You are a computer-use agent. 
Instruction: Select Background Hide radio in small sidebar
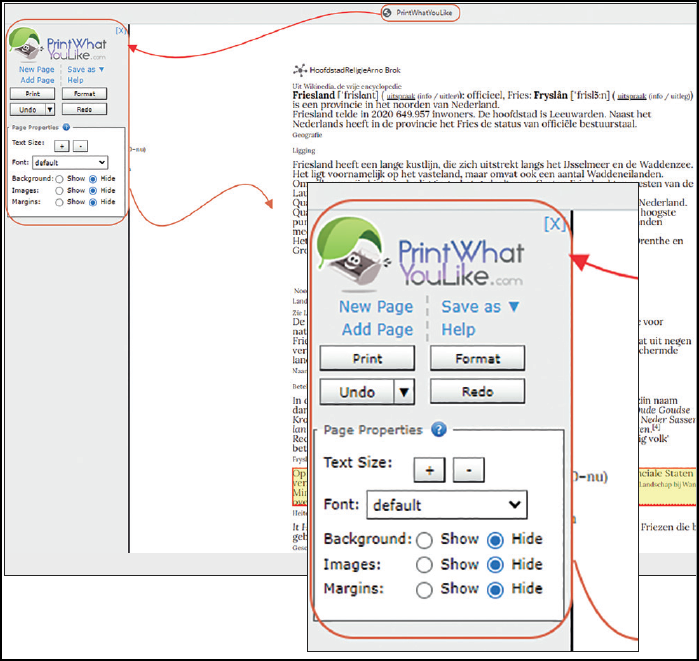(x=93, y=179)
